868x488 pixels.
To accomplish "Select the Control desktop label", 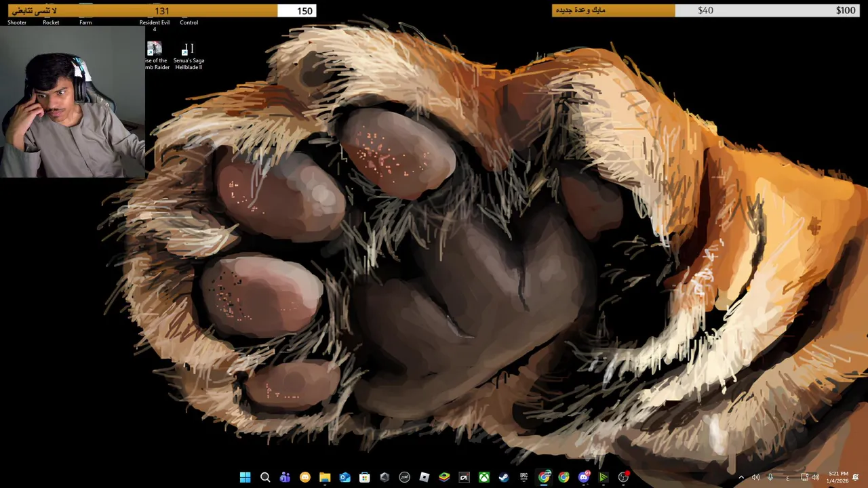I will (x=189, y=22).
